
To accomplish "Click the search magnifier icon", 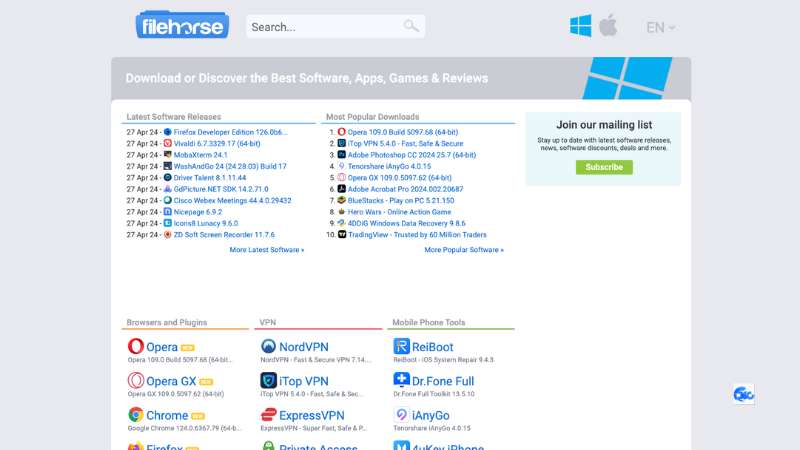I will point(411,26).
